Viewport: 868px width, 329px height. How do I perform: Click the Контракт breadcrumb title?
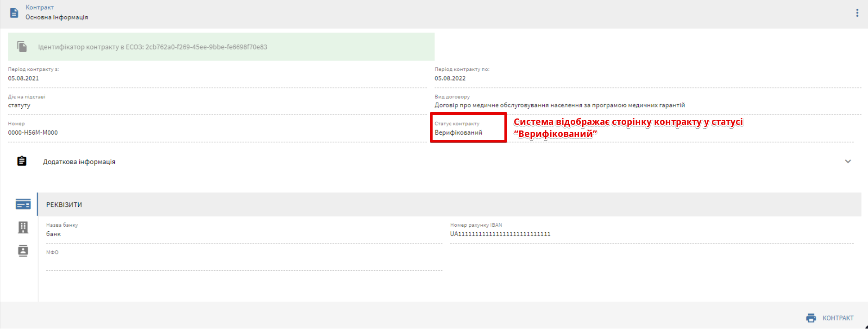pos(39,7)
